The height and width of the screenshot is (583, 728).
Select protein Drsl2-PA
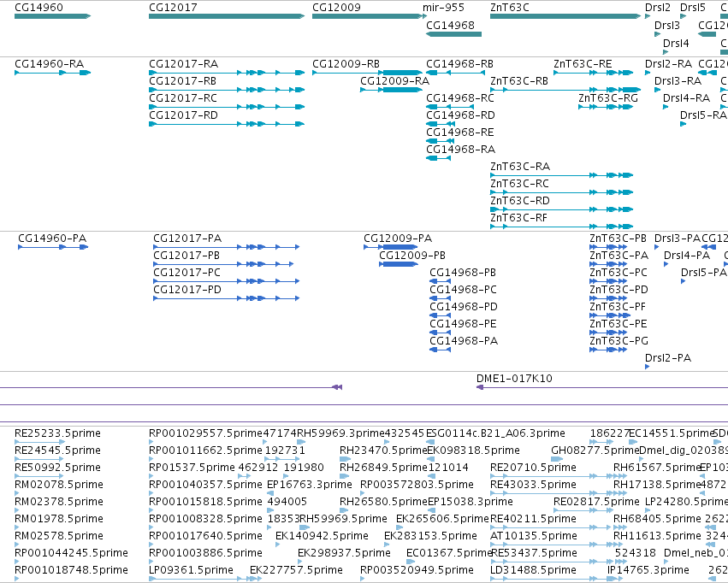pos(668,358)
